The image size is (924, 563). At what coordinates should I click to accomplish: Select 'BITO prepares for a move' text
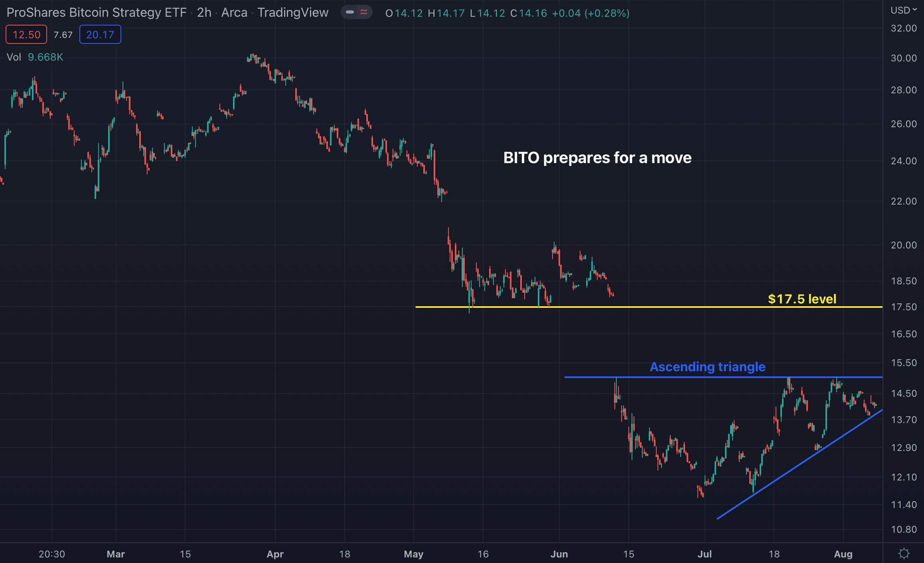coord(597,158)
